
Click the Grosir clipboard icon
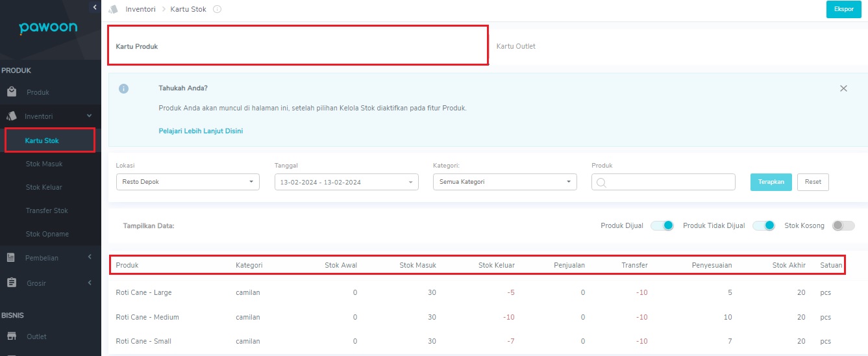pyautogui.click(x=11, y=283)
